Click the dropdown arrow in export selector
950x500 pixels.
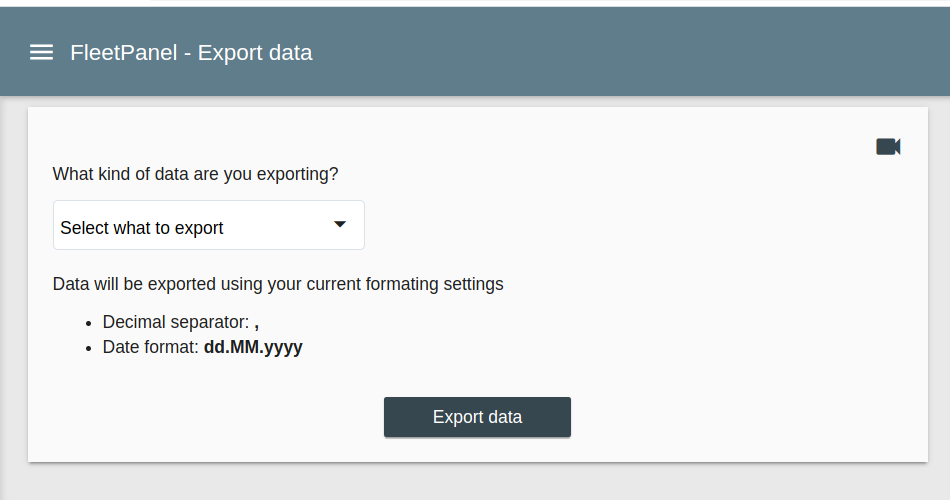coord(340,225)
